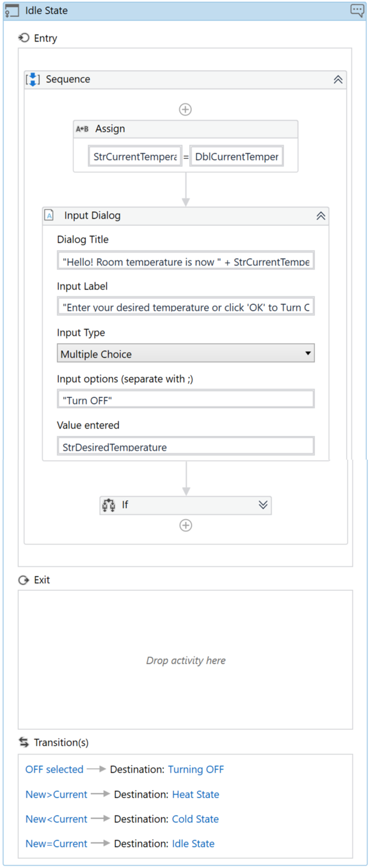This screenshot has height=868, width=370.
Task: Click the Dialog Title input field
Action: pos(185,261)
